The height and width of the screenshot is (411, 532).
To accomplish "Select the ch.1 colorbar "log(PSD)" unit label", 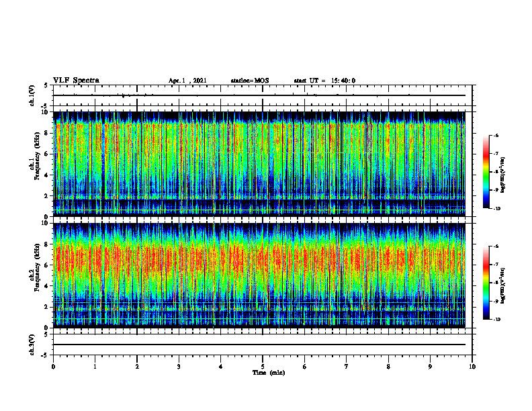I will click(x=503, y=175).
